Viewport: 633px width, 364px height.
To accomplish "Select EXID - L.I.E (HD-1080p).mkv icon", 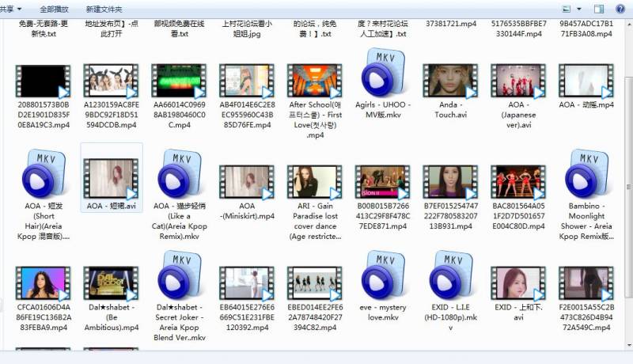I will tap(450, 275).
